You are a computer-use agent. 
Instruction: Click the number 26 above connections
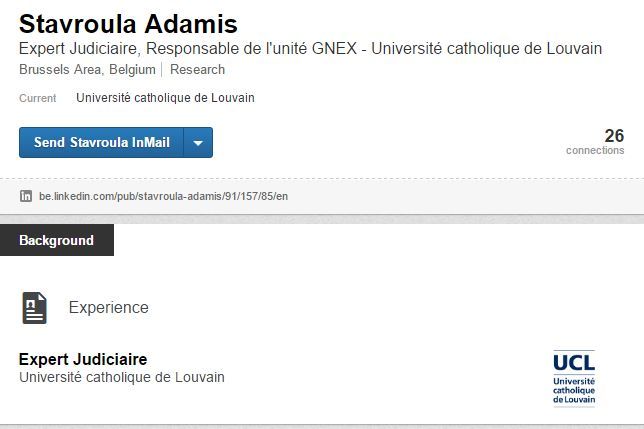(x=614, y=136)
